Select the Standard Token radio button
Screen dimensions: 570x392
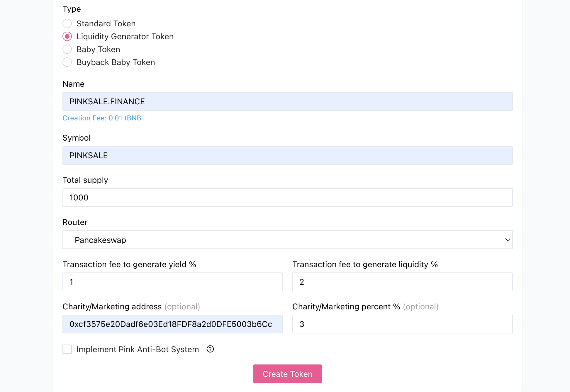[67, 23]
